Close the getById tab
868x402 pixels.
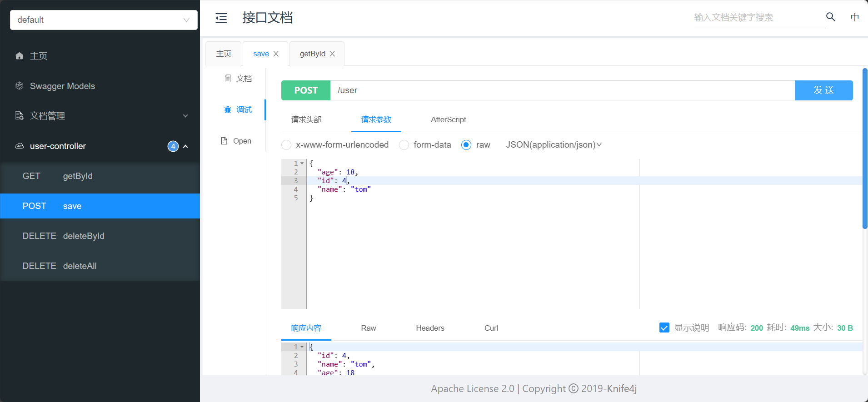pyautogui.click(x=332, y=54)
